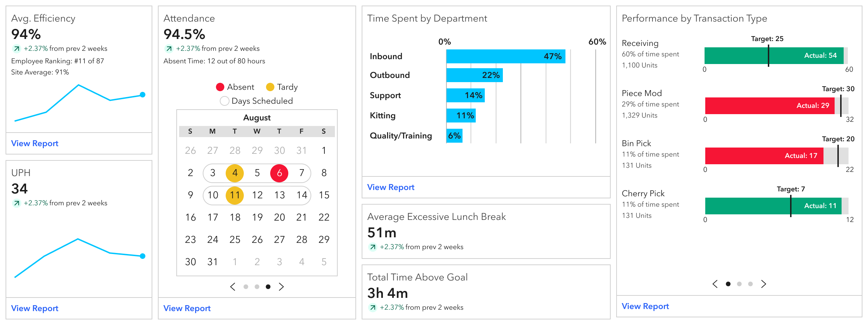Click the Excessive Lunch Break trend arrow icon
Screen dimensions: 868x325
373,247
